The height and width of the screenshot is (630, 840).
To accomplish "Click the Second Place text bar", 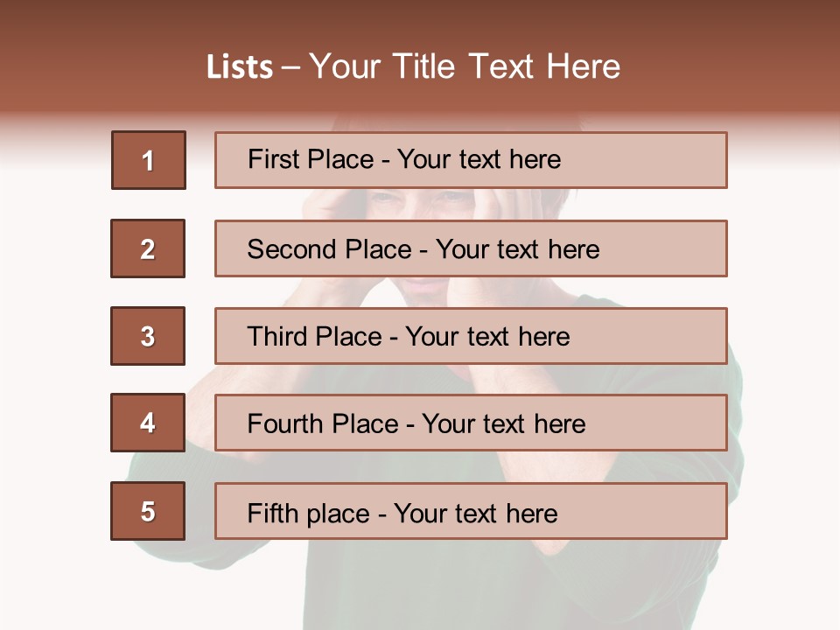I will tap(471, 248).
